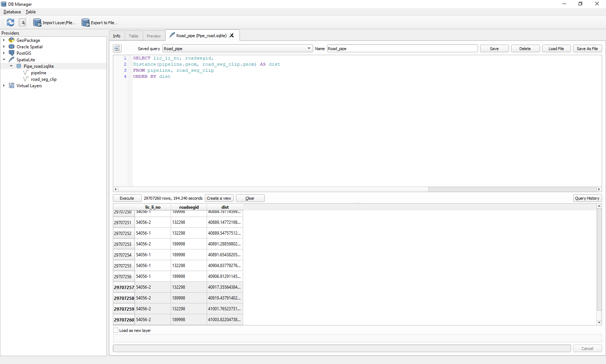Viewport: 606px width, 364px height.
Task: Select the pipeline table in tree
Action: tap(39, 72)
